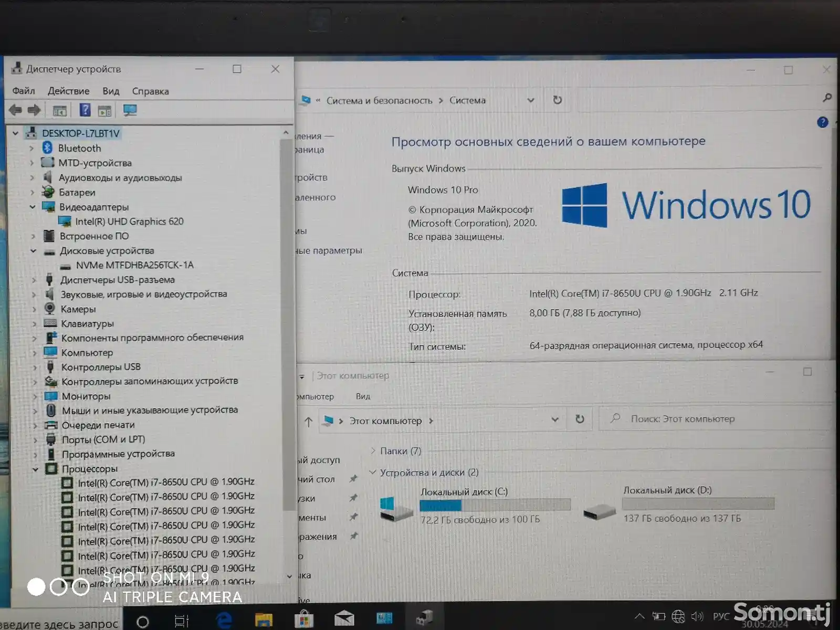Click the search magnifier in System window
Image resolution: width=840 pixels, height=630 pixels.
[827, 98]
